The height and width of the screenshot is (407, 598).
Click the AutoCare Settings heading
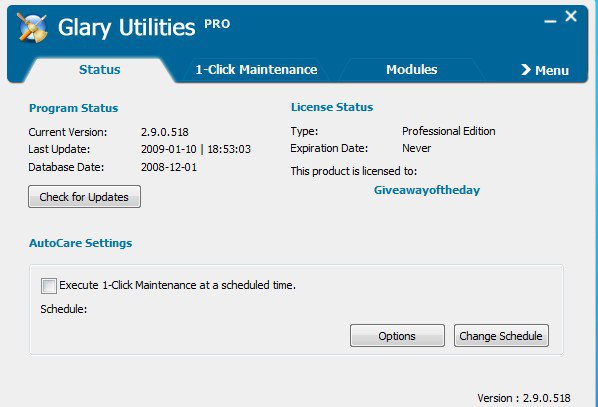tap(80, 243)
